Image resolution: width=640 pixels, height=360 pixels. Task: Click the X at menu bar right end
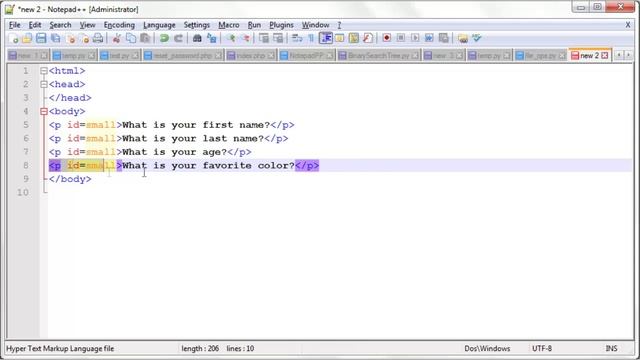tap(628, 25)
